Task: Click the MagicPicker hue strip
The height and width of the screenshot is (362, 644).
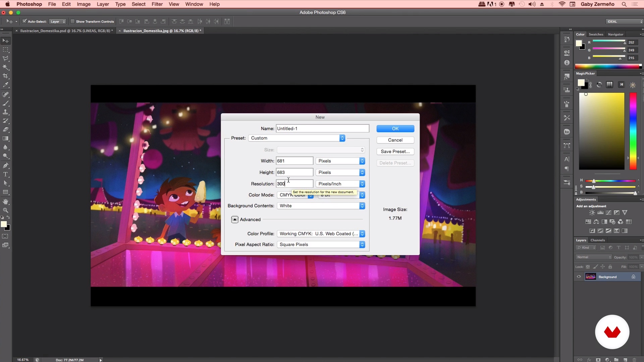Action: tap(633, 131)
